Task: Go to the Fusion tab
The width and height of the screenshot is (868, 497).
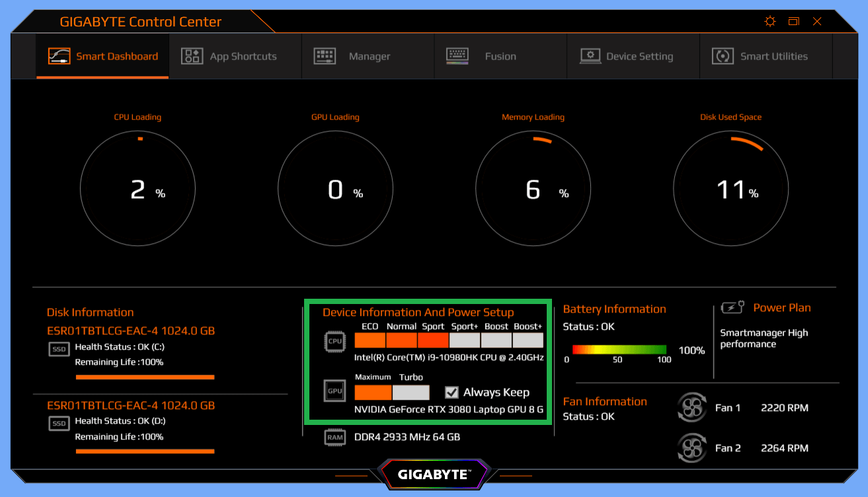Action: [x=500, y=56]
